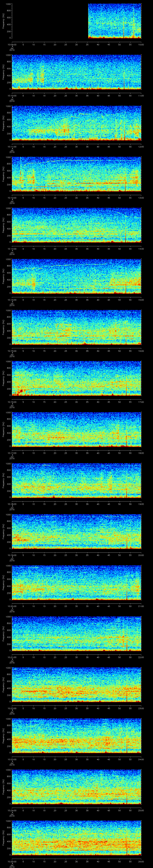Click the Frequency (Hz) axis label of the top panel
This screenshot has width=153, height=868.
(x=3, y=21)
